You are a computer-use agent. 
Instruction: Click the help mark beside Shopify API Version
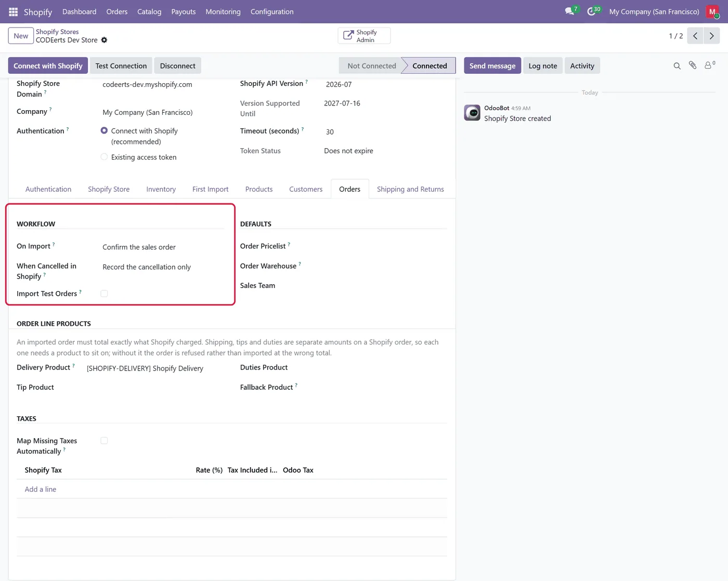tap(306, 81)
